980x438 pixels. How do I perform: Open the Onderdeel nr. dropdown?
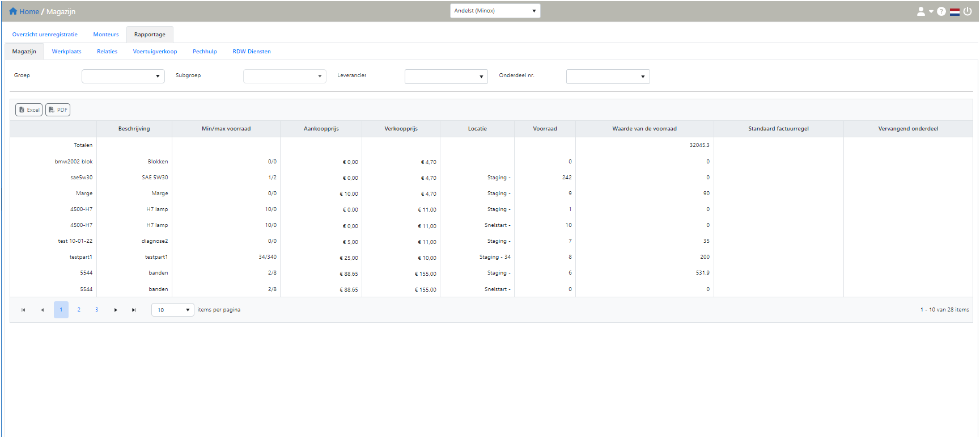pos(608,77)
